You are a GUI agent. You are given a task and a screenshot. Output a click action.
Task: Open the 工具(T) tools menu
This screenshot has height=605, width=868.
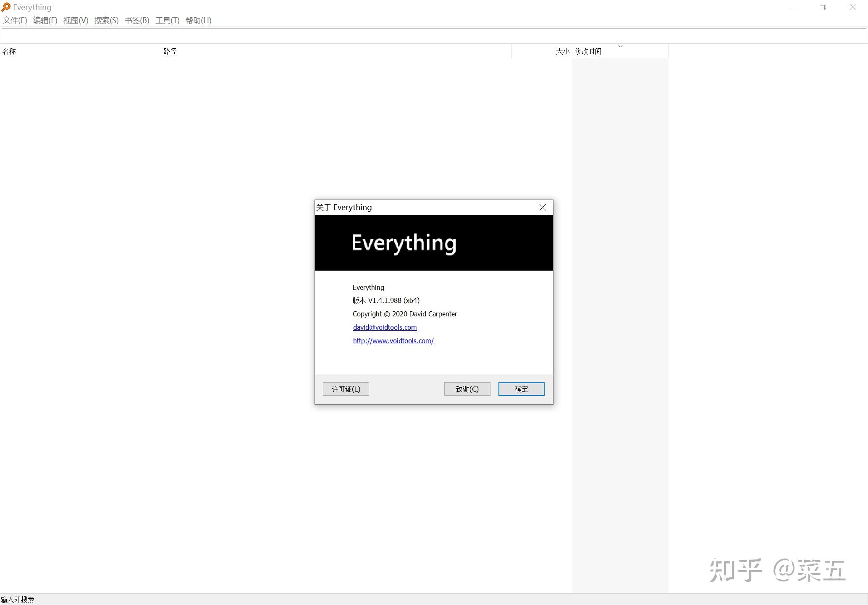point(167,20)
